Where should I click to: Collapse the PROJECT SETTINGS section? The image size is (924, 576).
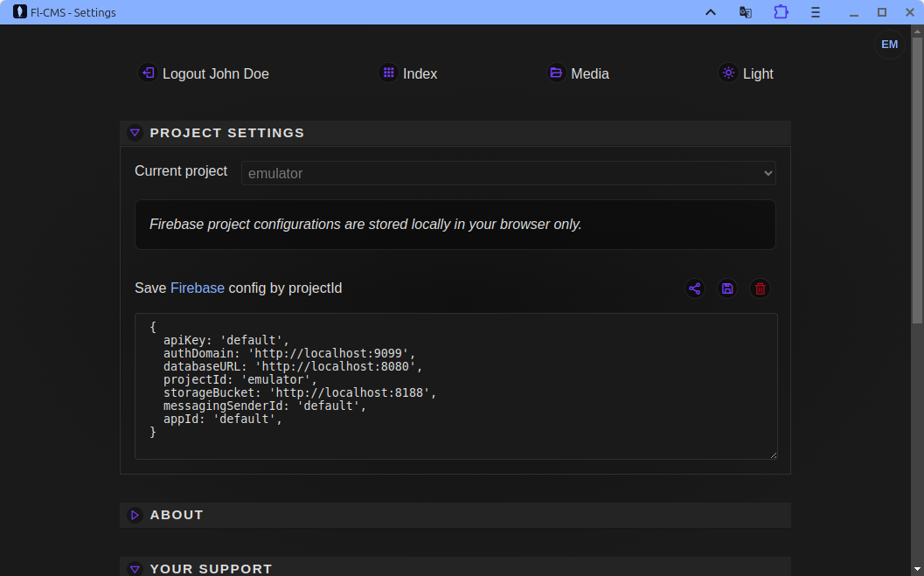[x=135, y=132]
